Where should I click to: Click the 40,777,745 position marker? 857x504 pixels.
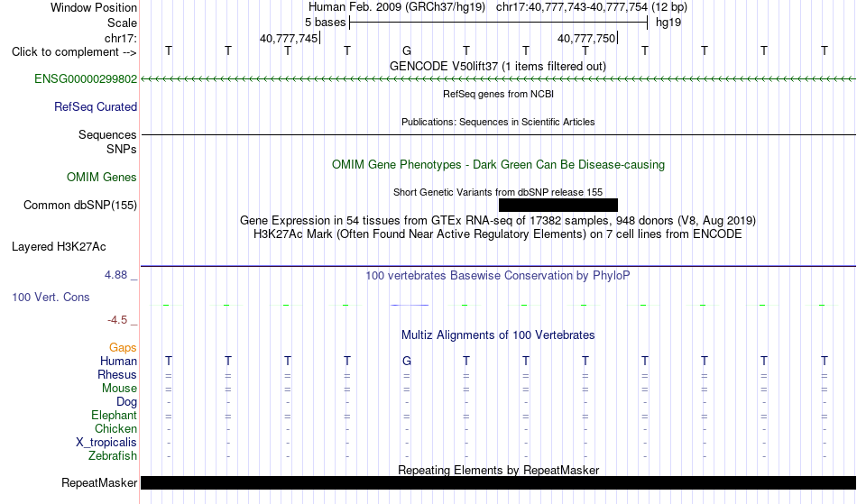click(x=289, y=38)
